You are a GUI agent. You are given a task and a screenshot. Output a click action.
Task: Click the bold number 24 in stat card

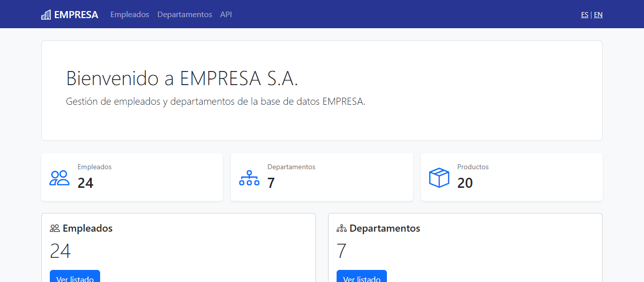tap(86, 183)
